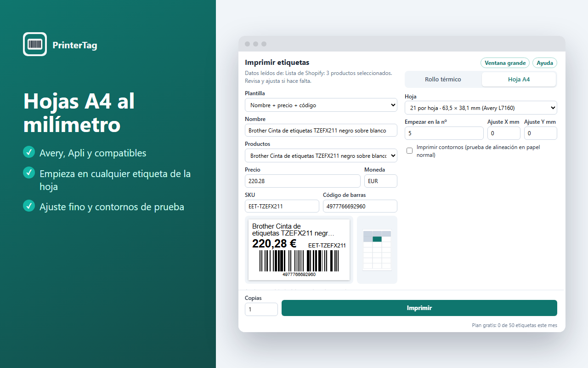Click the checkmark icon beside Ajuste fino y contornos
588x368 pixels.
click(x=29, y=206)
